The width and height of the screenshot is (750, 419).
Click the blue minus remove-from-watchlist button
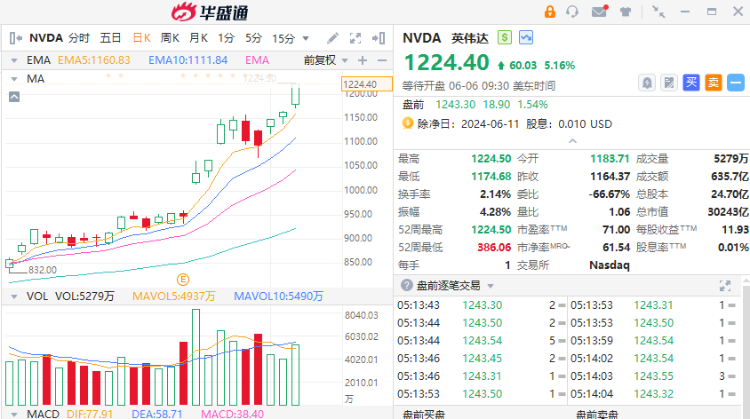[x=736, y=83]
